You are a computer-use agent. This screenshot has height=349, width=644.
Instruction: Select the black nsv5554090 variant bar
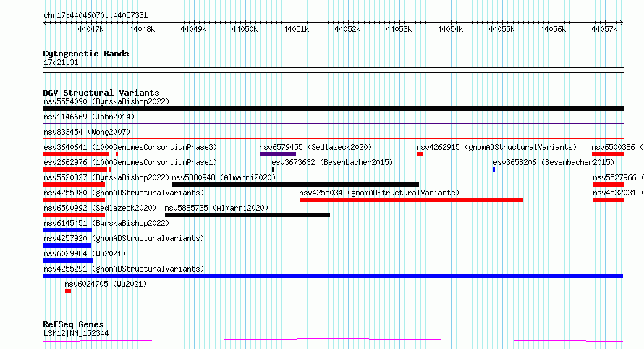point(333,109)
